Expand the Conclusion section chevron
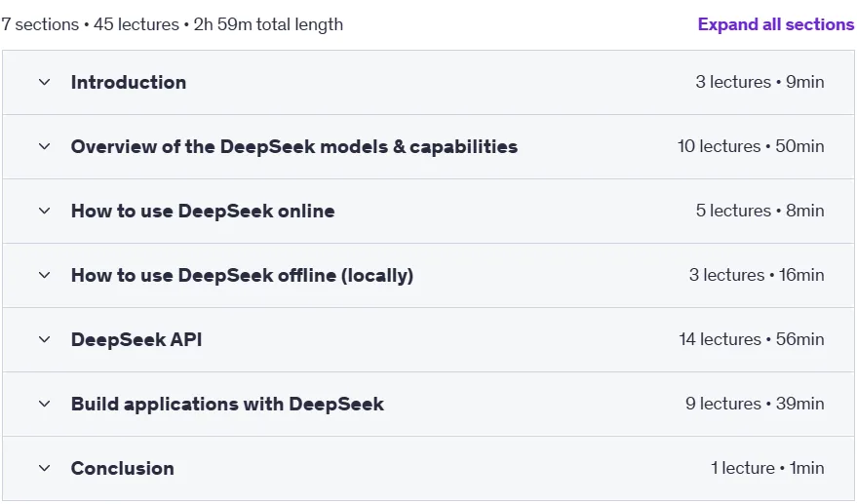857x504 pixels. 44,469
